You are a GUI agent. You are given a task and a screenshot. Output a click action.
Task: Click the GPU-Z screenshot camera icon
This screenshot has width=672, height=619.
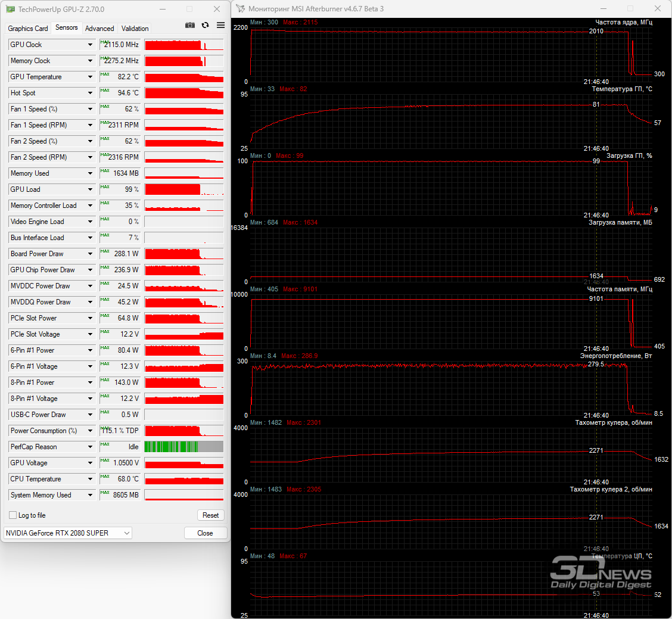(x=190, y=25)
